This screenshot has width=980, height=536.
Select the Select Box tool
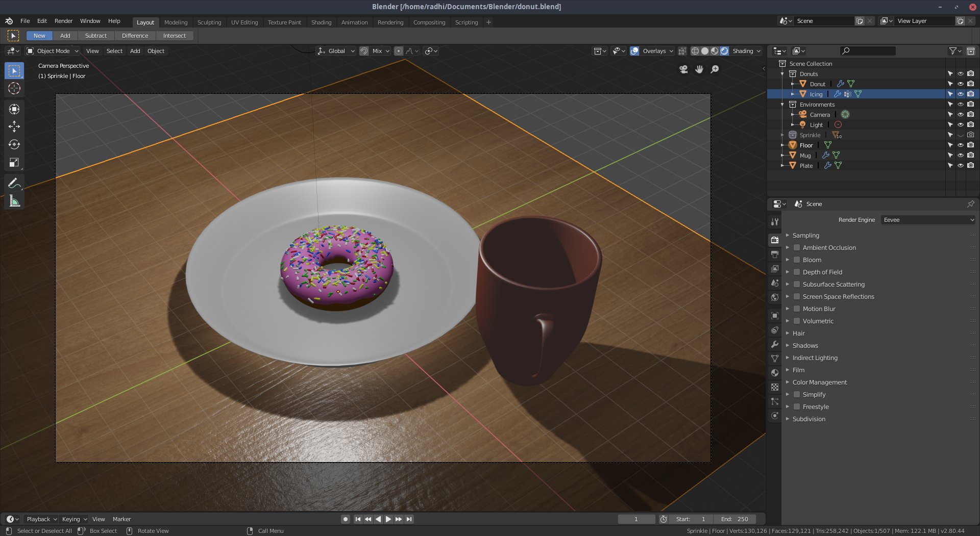[14, 70]
